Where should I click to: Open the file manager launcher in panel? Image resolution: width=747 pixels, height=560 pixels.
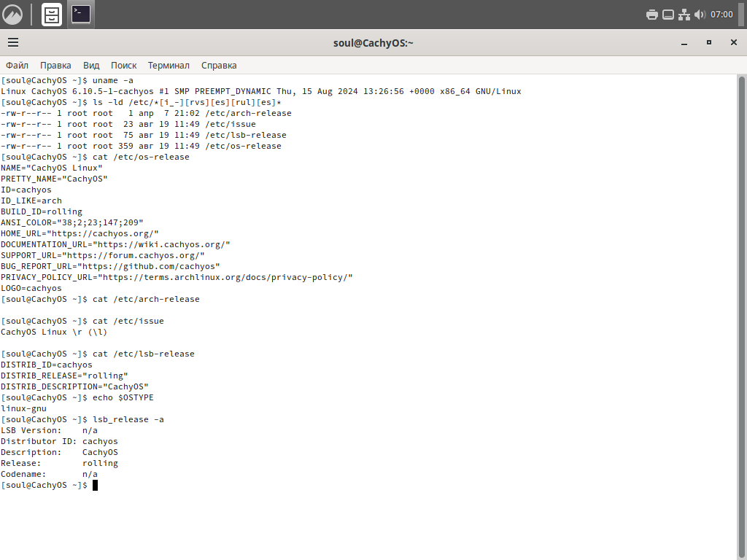click(x=52, y=15)
